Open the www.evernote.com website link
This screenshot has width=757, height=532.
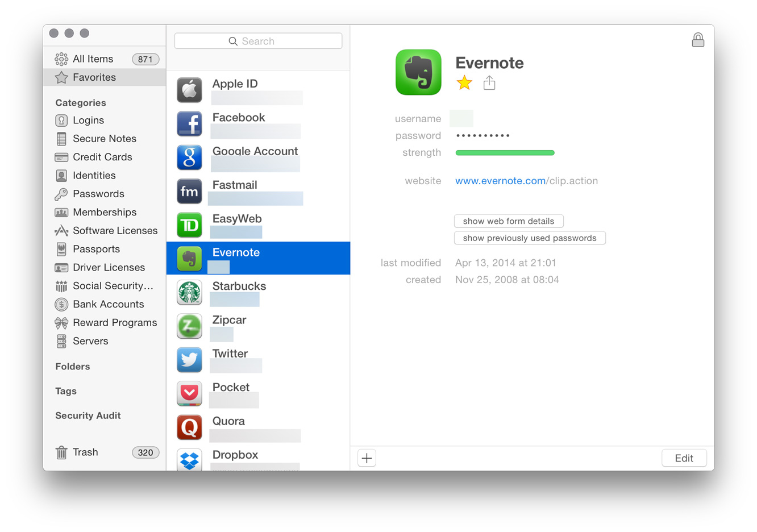(x=500, y=181)
